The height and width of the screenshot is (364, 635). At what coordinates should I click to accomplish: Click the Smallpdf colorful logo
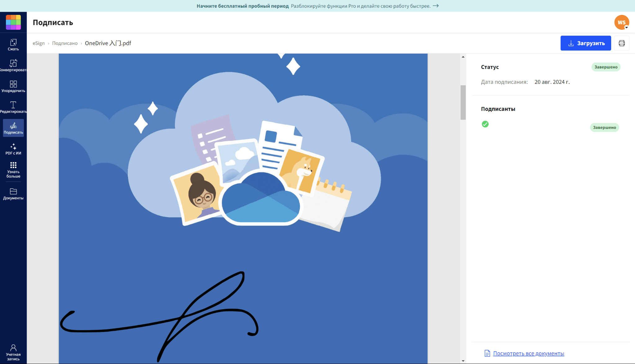pos(13,22)
